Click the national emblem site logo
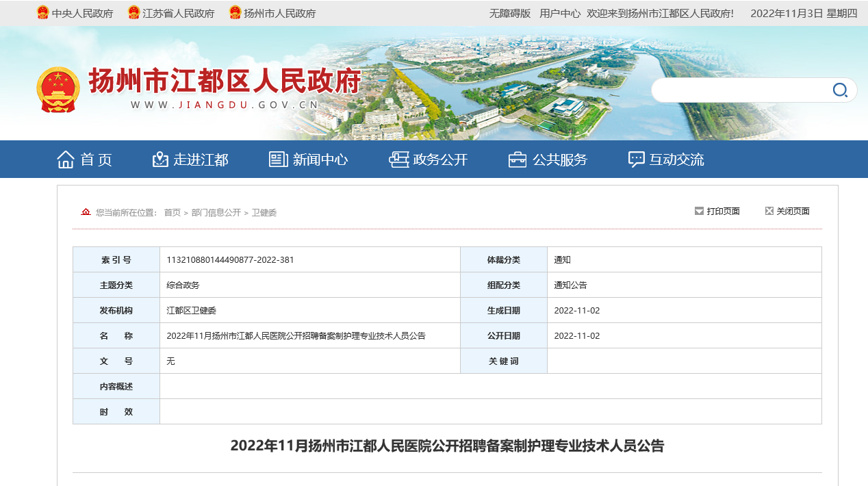Viewport: 868px width, 486px height. tap(58, 90)
